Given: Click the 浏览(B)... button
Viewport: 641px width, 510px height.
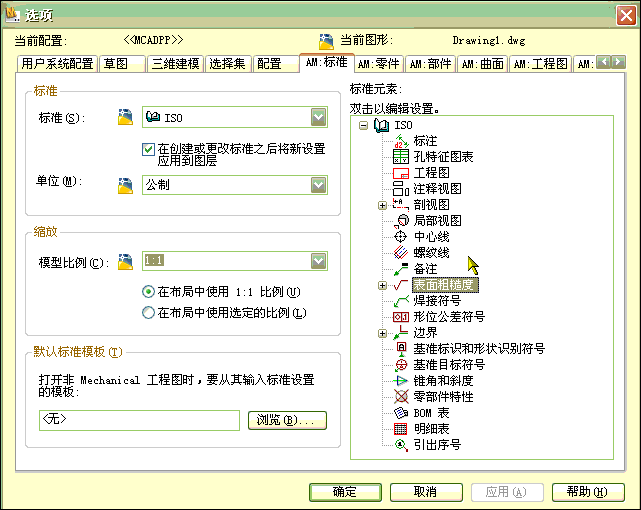Looking at the screenshot, I should pos(287,420).
